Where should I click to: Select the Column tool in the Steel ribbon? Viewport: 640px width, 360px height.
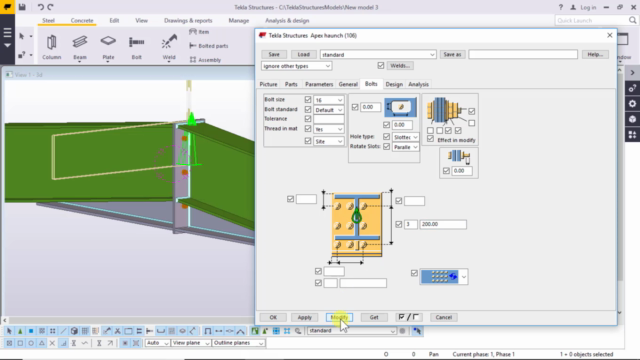click(x=51, y=47)
